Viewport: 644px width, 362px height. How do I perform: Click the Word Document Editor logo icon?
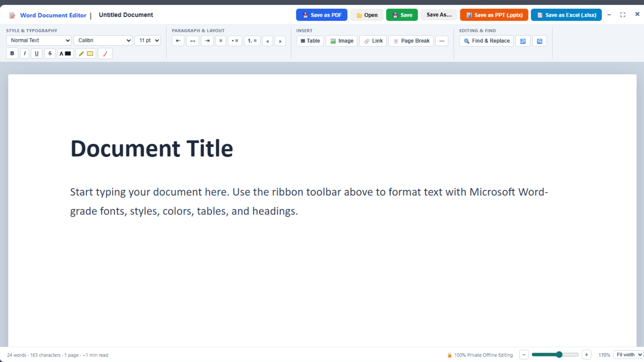click(12, 15)
